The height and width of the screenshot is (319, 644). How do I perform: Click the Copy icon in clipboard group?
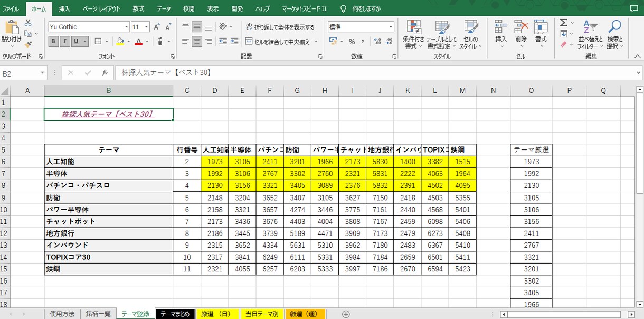pyautogui.click(x=28, y=33)
